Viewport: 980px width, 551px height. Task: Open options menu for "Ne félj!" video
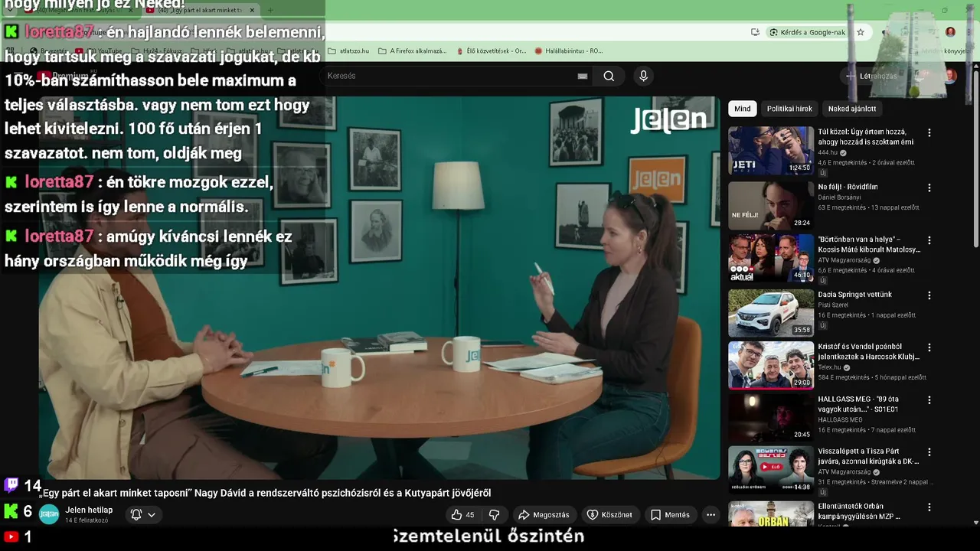(929, 187)
